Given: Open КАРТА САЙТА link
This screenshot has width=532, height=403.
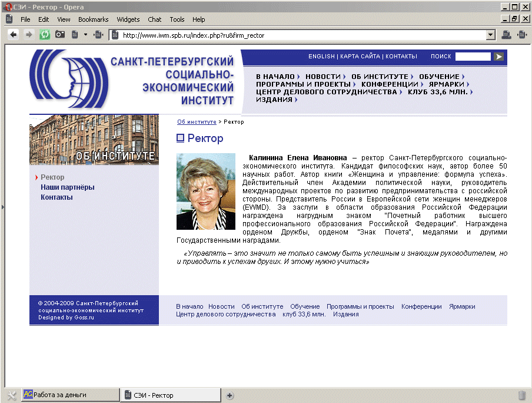Looking at the screenshot, I should (360, 57).
